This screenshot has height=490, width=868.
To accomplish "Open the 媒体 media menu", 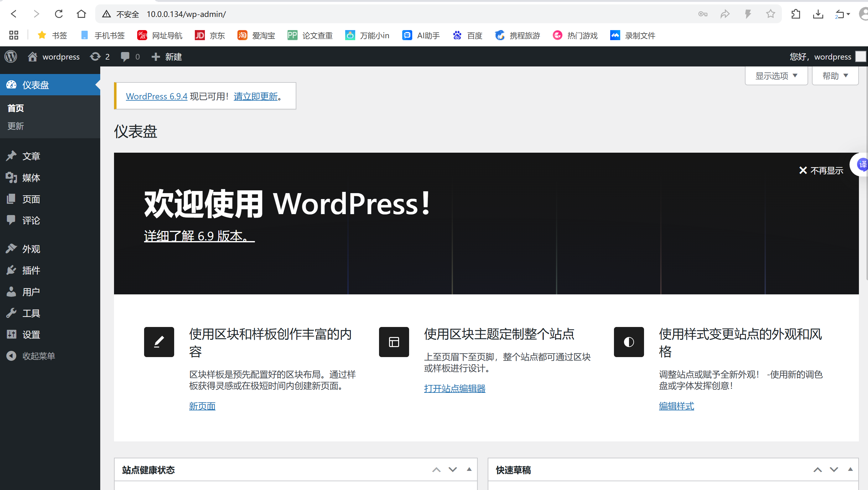I will click(50, 177).
